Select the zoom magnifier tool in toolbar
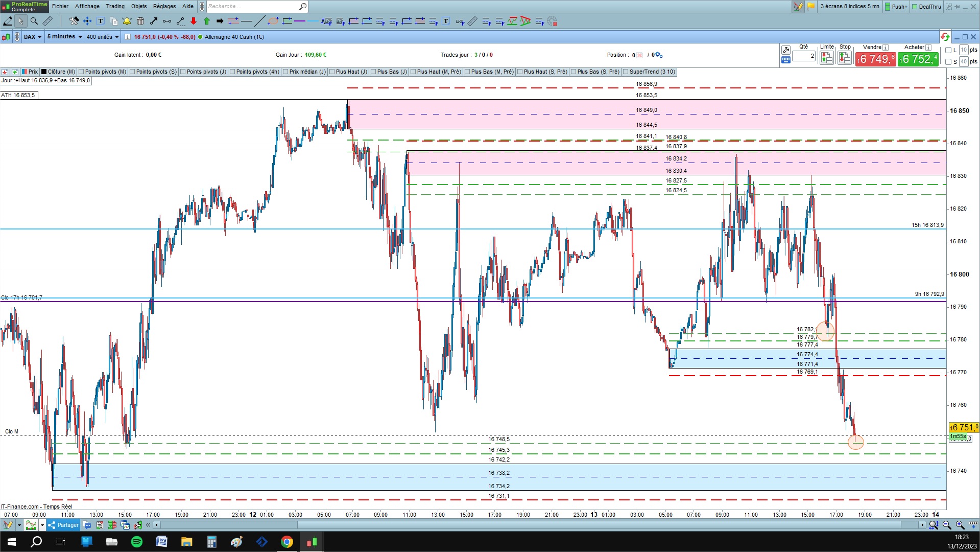 (x=34, y=21)
